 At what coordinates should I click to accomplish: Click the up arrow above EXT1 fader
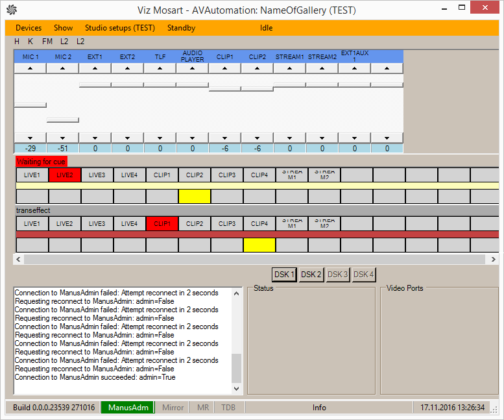click(95, 68)
